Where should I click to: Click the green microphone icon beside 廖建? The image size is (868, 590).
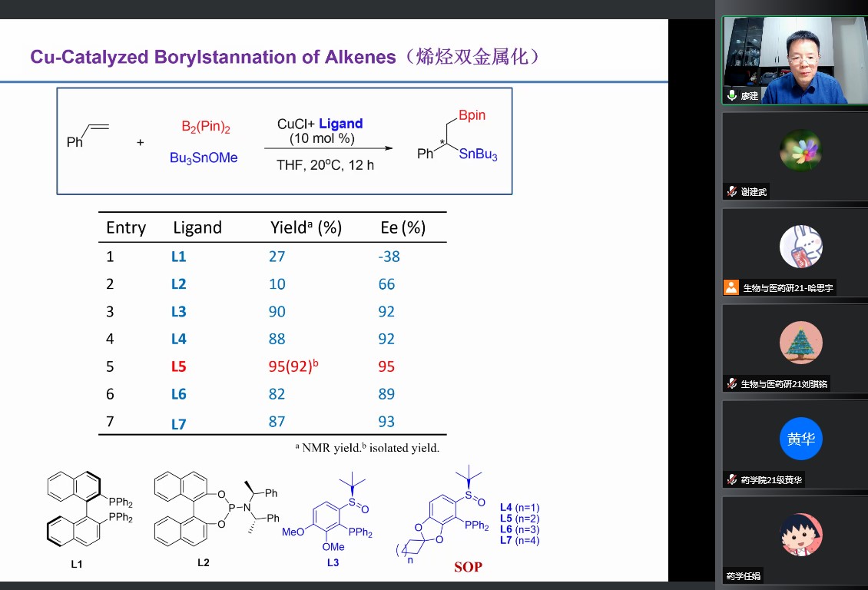pos(732,96)
